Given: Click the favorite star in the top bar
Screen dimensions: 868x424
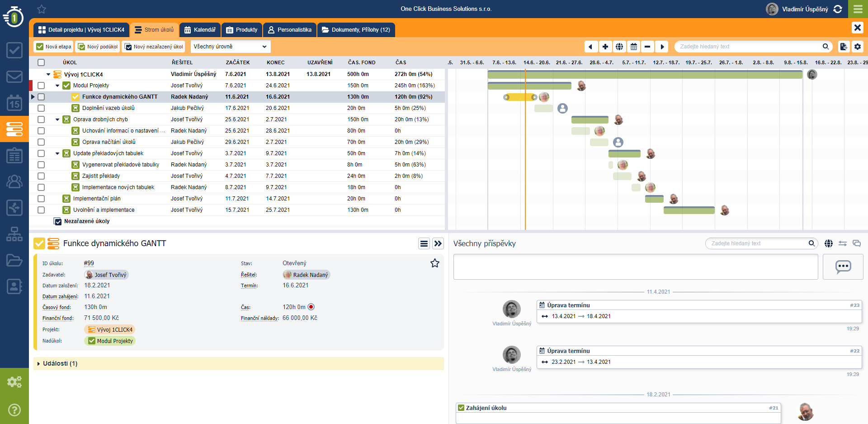Looking at the screenshot, I should [42, 9].
